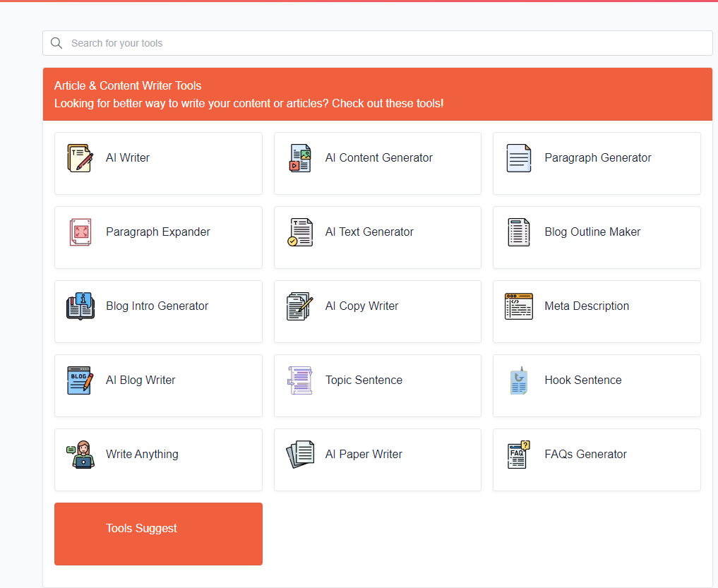Click the FAQs Generator icon
Screen dimensions: 718x588
coord(519,455)
